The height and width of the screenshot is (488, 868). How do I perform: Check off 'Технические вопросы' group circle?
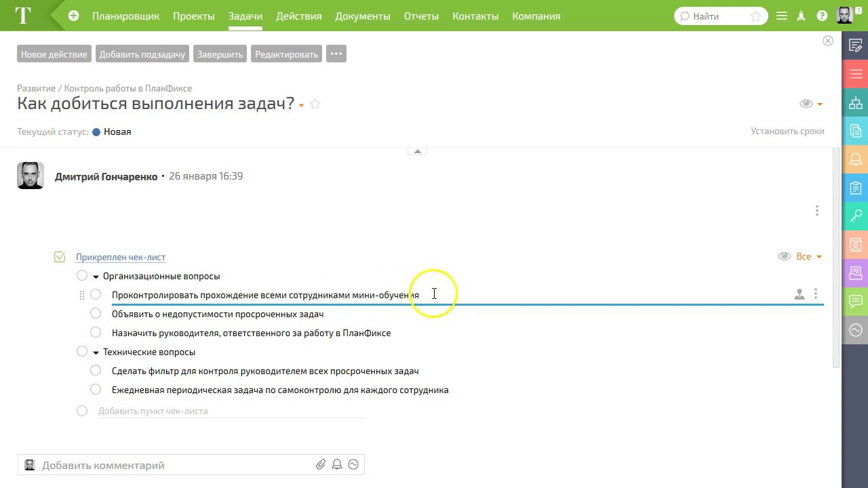82,351
